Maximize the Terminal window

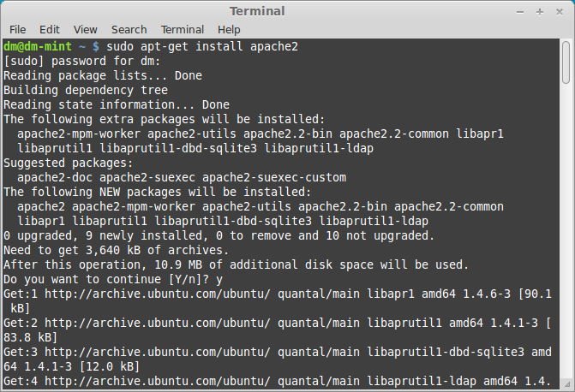540,11
